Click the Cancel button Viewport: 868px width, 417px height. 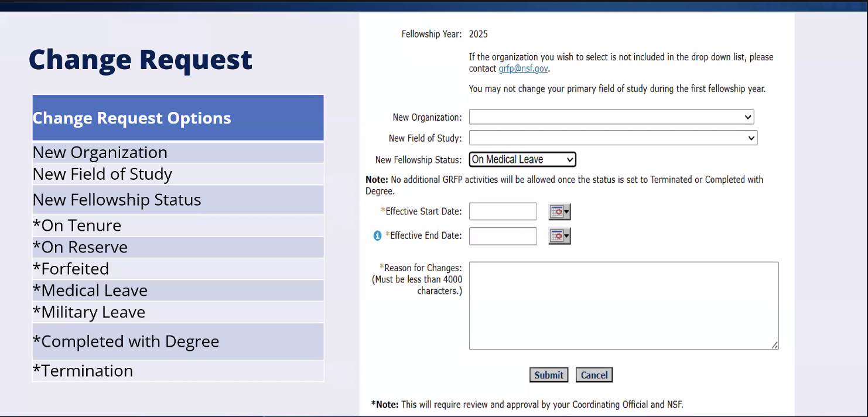coord(594,375)
